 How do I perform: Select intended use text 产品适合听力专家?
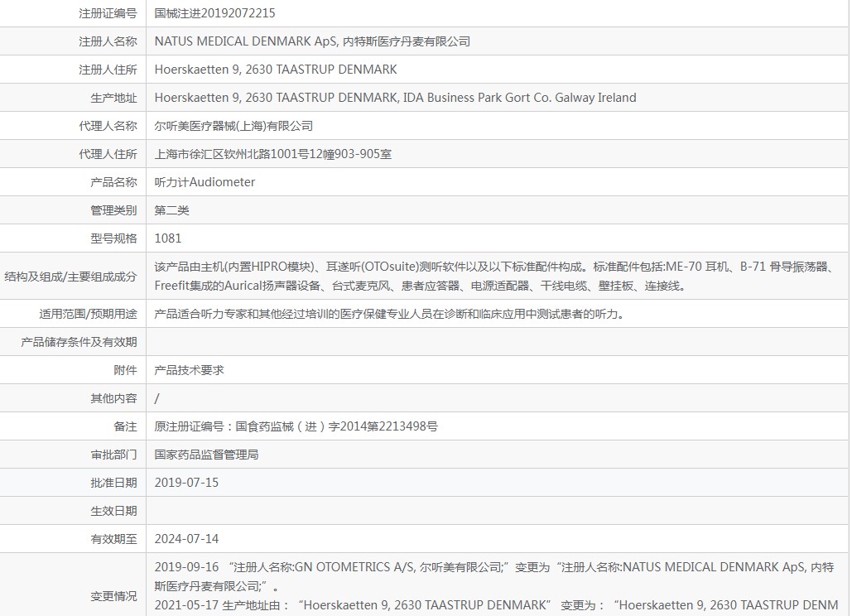(390, 314)
